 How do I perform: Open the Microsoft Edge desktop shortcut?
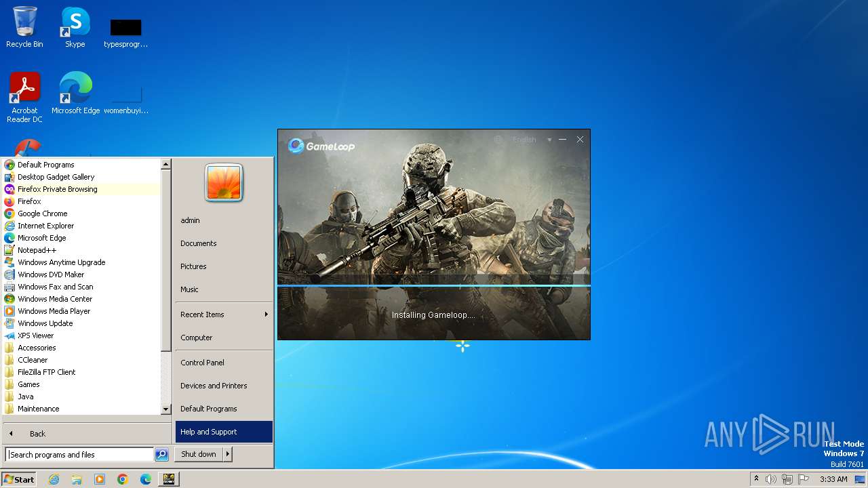(x=75, y=93)
